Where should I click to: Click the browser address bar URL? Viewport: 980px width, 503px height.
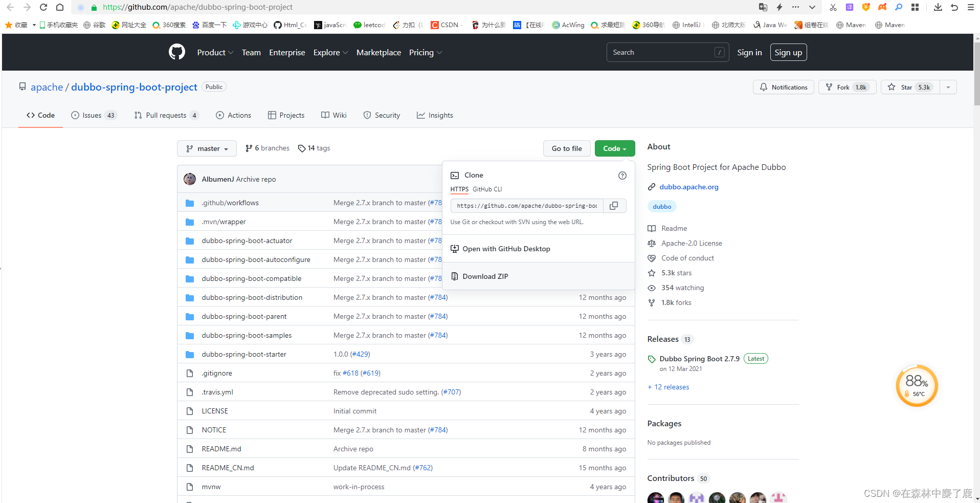click(197, 7)
